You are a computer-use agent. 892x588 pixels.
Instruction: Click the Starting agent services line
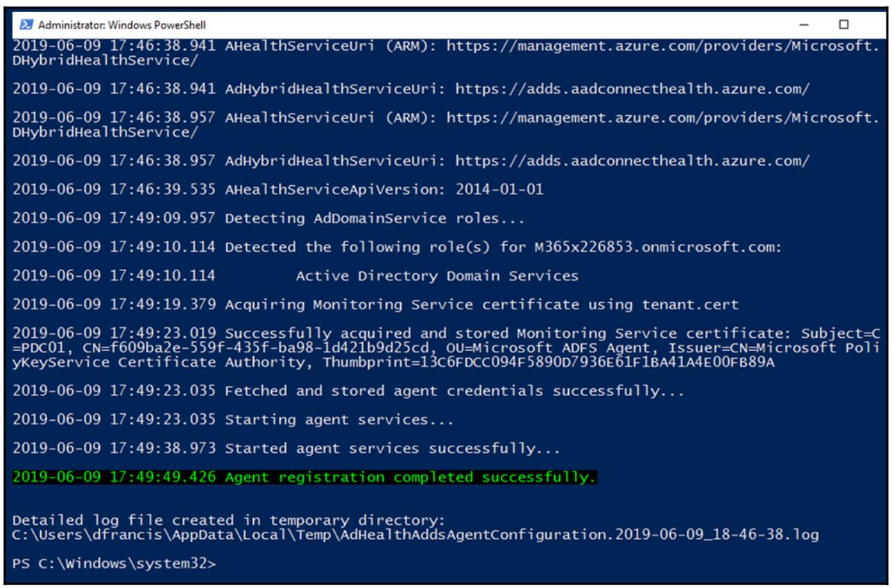pos(232,420)
